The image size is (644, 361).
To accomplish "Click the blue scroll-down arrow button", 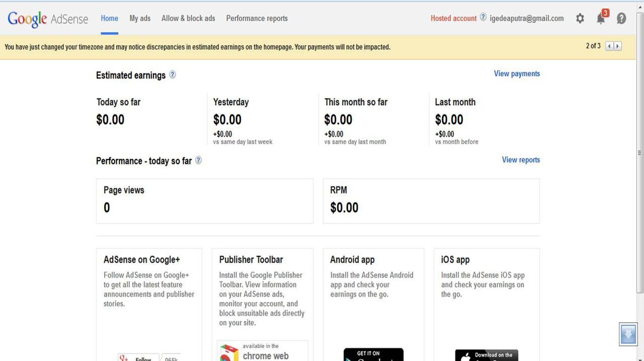I will pos(628,334).
